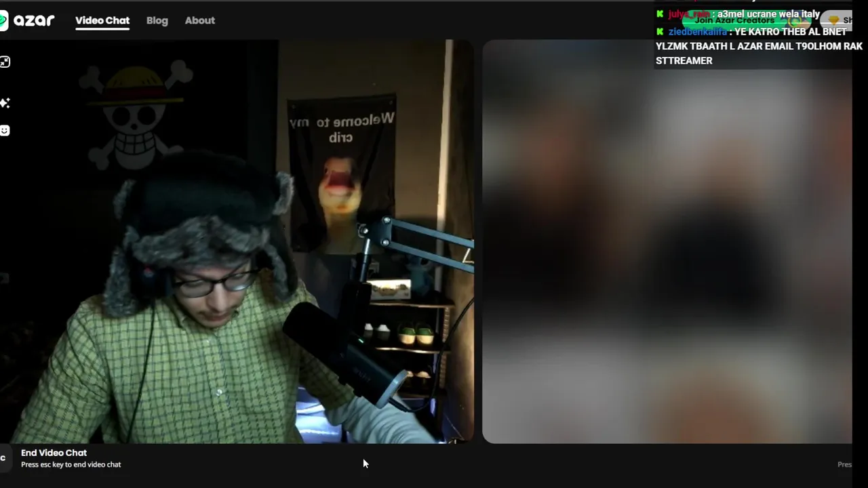Click the "a3mel ucrane wela italy" message
This screenshot has width=868, height=488.
click(769, 14)
